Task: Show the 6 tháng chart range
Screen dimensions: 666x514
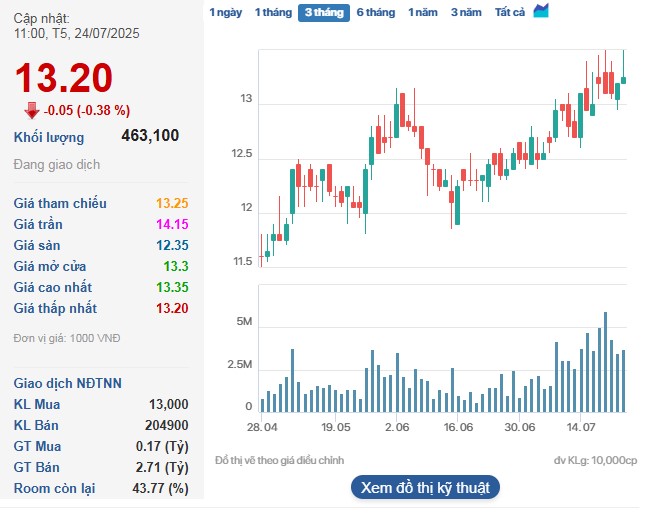Action: pos(375,12)
